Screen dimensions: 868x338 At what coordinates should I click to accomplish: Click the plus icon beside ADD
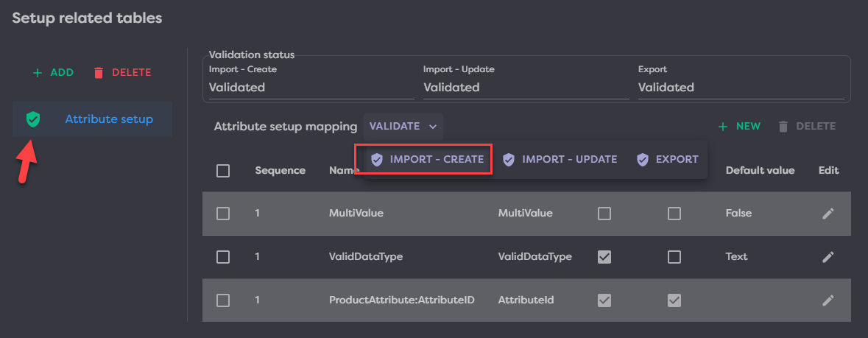pyautogui.click(x=38, y=73)
